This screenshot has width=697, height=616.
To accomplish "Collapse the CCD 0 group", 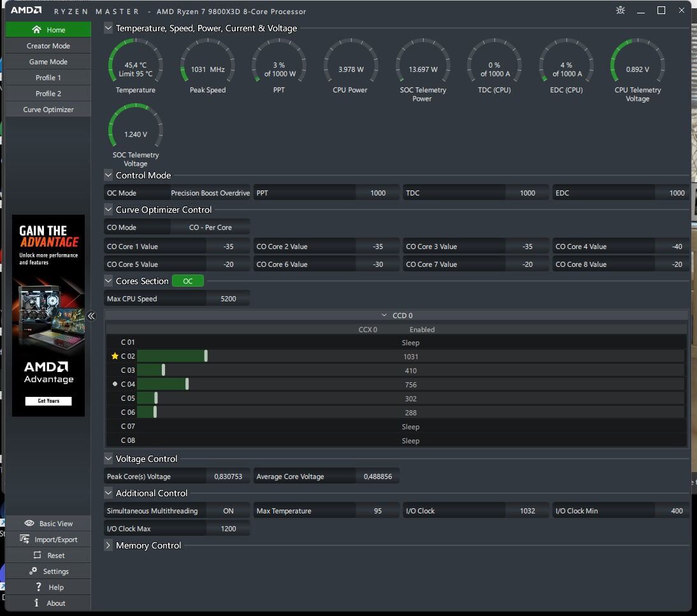I will click(x=384, y=315).
